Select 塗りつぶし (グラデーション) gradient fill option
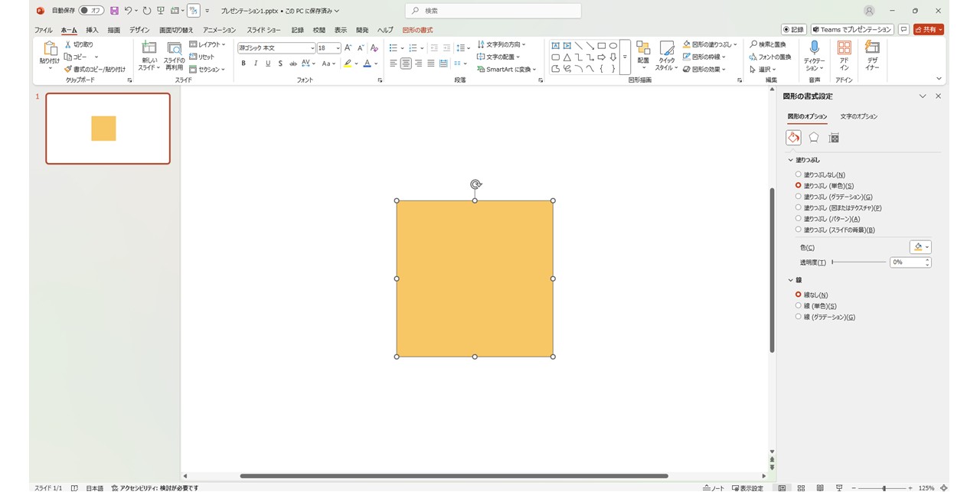The width and height of the screenshot is (980, 492). [799, 197]
